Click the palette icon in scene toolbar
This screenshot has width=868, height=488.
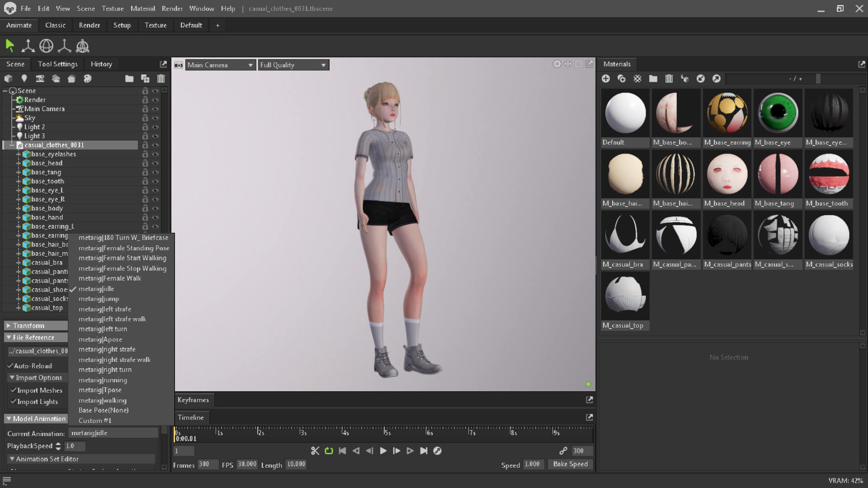87,79
